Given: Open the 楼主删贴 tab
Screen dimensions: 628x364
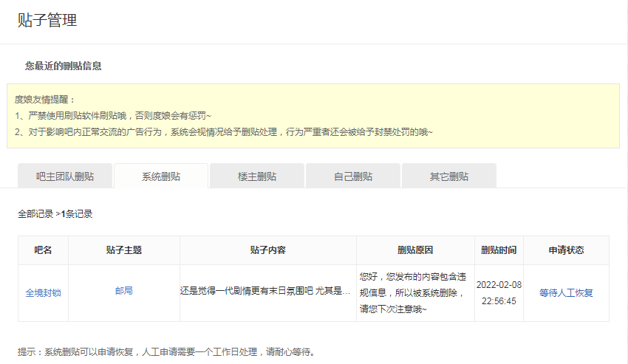Looking at the screenshot, I should 257,176.
